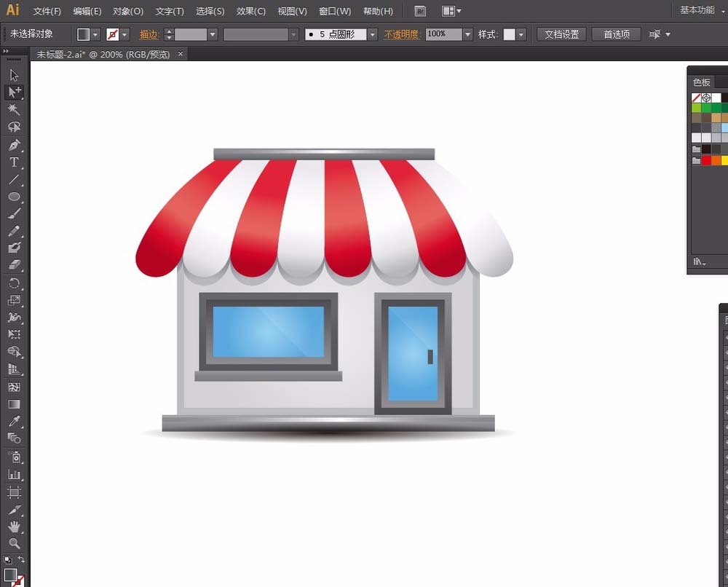The image size is (728, 587).
Task: Select the Artboard tool
Action: [x=14, y=492]
